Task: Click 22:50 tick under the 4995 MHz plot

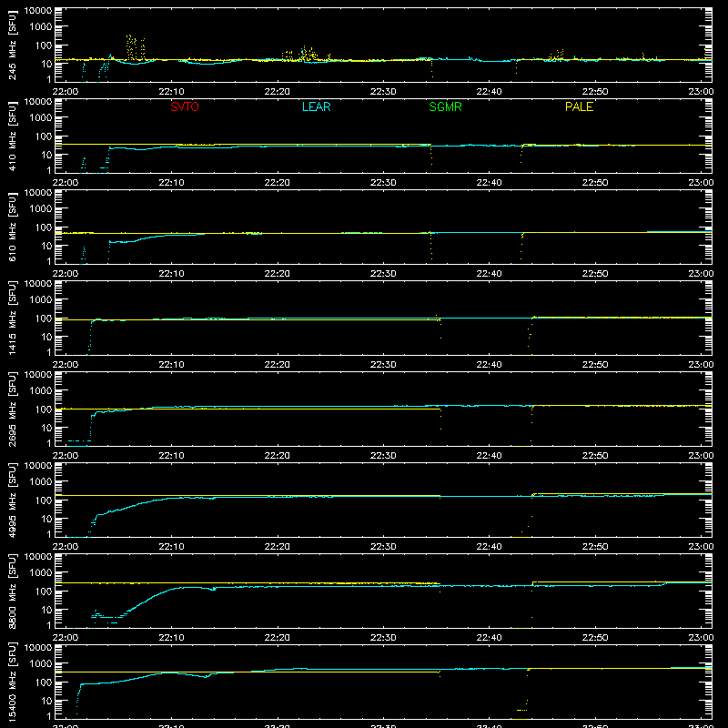Action: [x=595, y=547]
